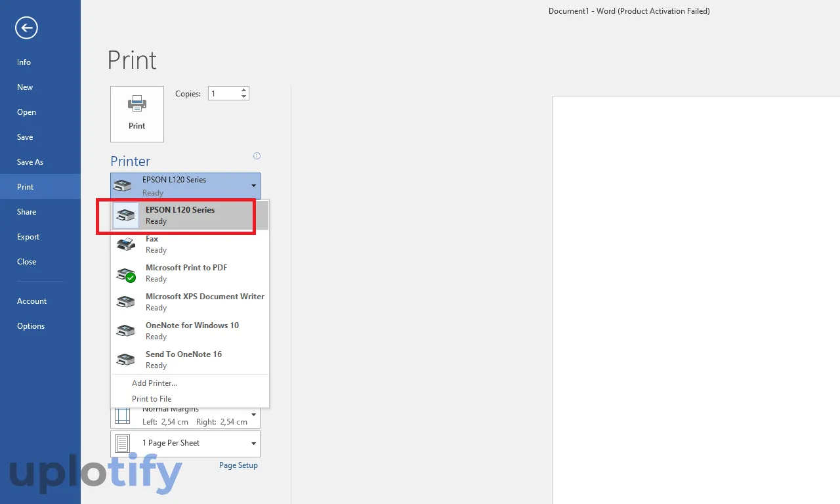
Task: Click Close in the sidebar
Action: [x=40, y=262]
